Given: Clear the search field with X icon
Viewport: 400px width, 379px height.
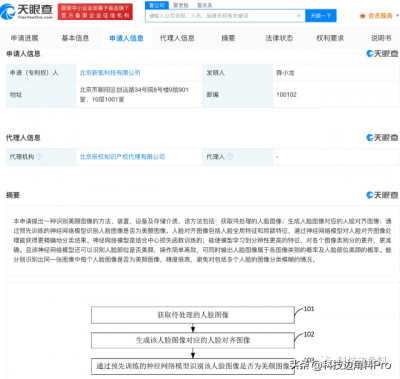Looking at the screenshot, I should click(298, 16).
